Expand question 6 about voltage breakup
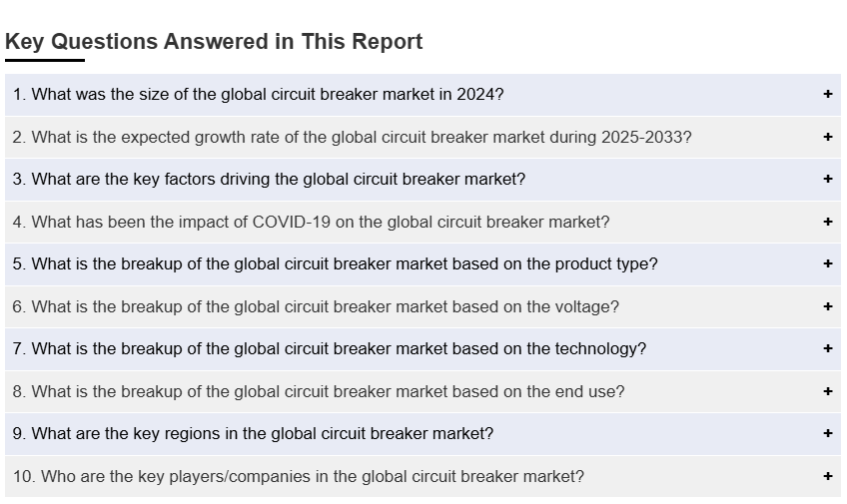The height and width of the screenshot is (504, 847). coord(316,306)
